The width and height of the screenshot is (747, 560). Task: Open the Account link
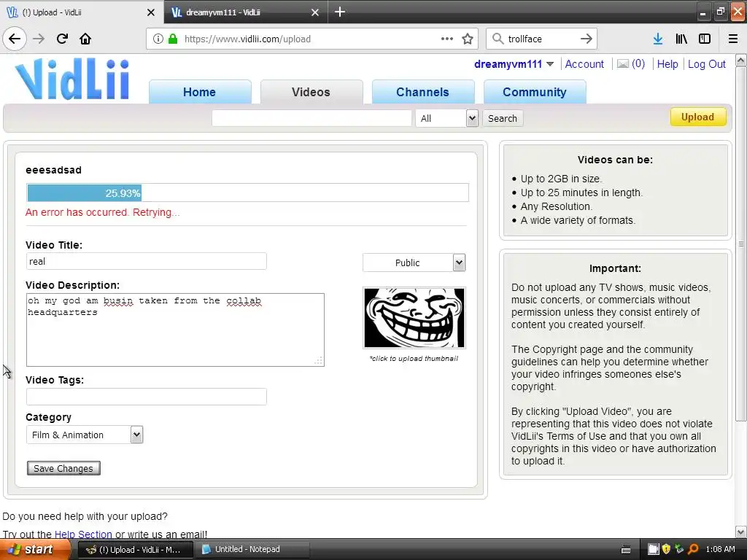pos(584,64)
